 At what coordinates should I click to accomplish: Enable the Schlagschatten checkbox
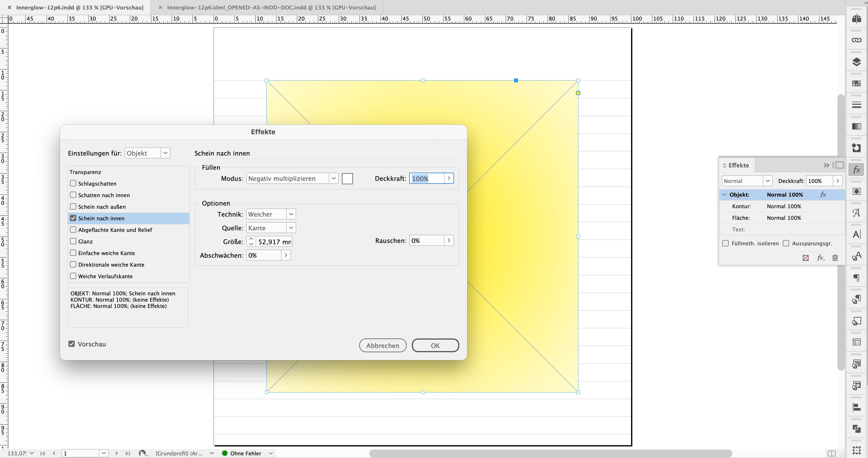coord(73,183)
